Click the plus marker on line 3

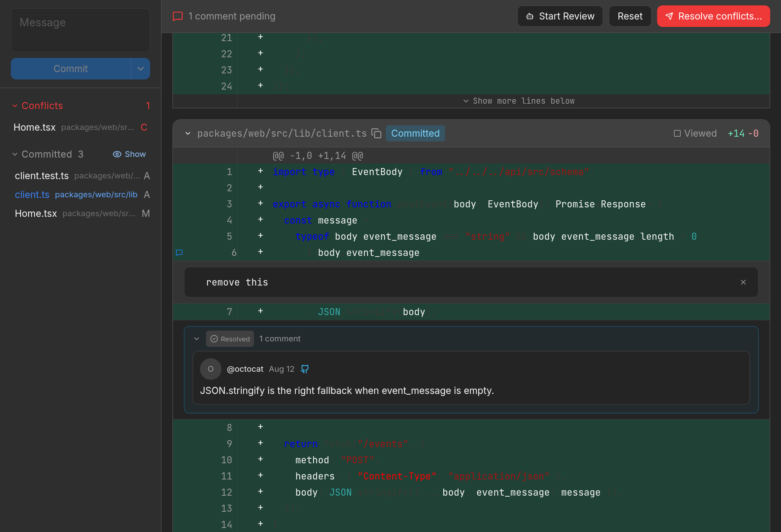[260, 203]
